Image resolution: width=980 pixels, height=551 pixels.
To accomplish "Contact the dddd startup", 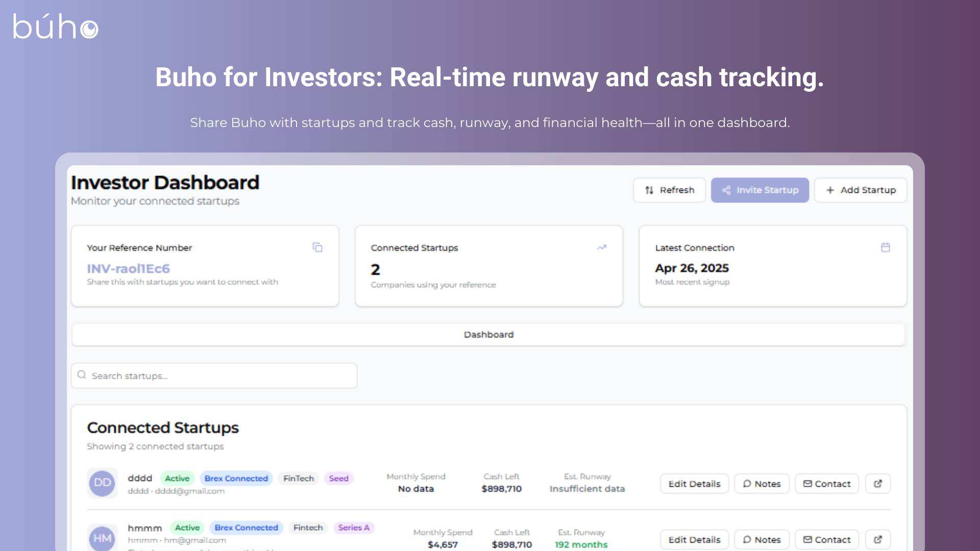I will [827, 484].
